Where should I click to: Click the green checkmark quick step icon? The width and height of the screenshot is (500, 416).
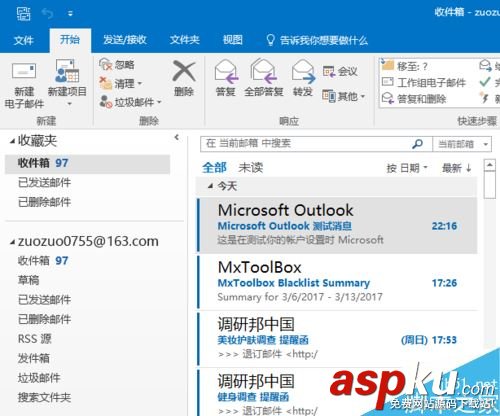484,82
